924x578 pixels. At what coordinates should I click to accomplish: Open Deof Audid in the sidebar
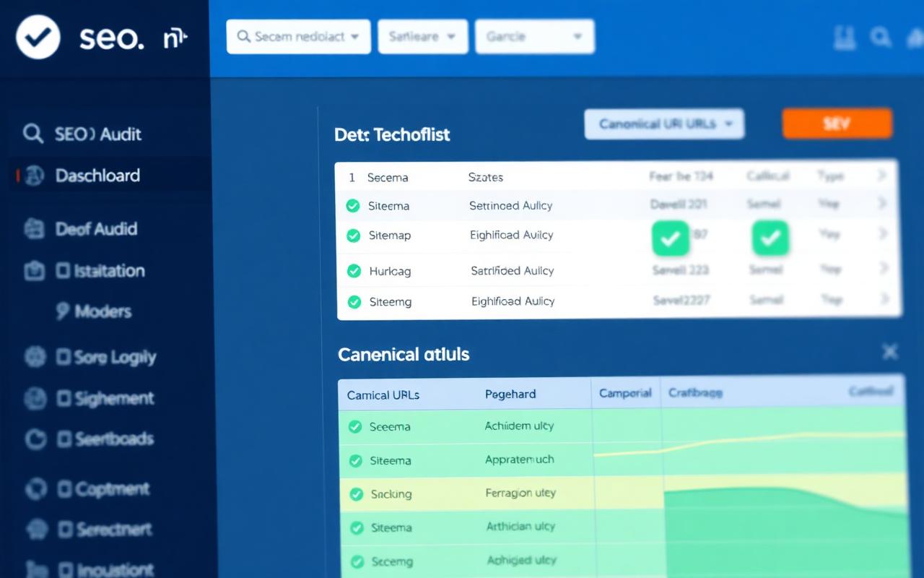tap(96, 229)
